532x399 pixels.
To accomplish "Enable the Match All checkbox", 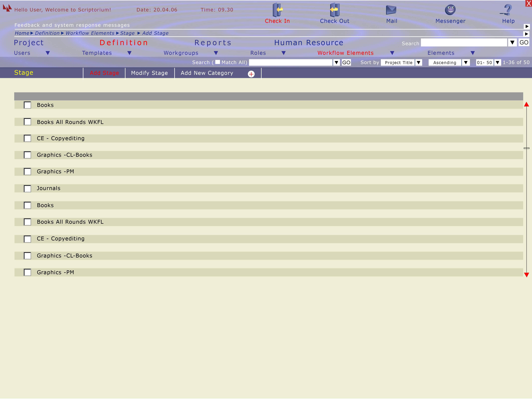I will (217, 62).
